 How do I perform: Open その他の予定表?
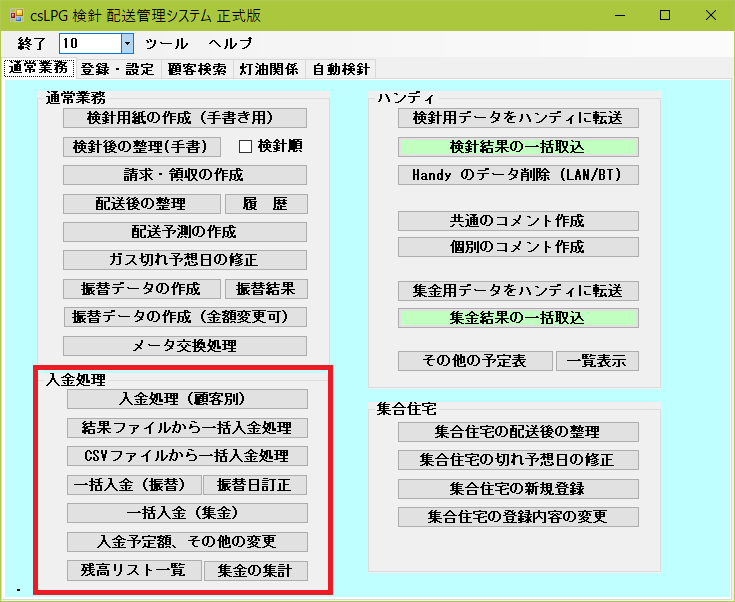tap(475, 361)
